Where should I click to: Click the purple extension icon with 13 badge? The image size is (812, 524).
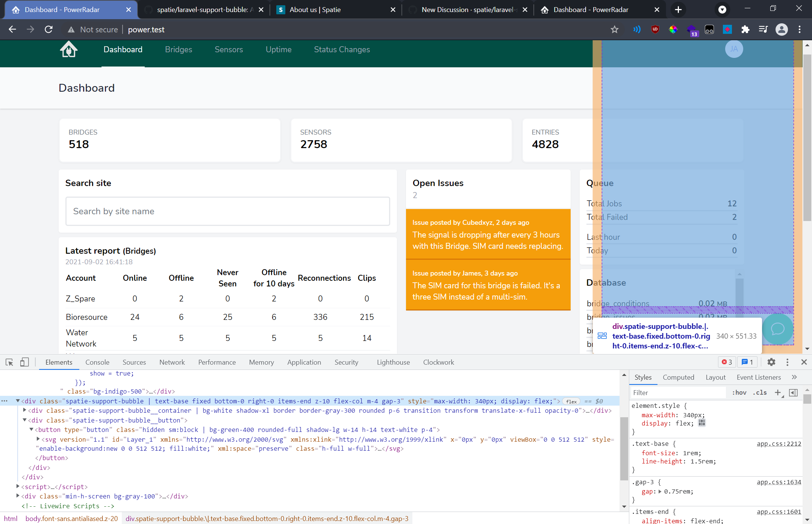coord(692,30)
